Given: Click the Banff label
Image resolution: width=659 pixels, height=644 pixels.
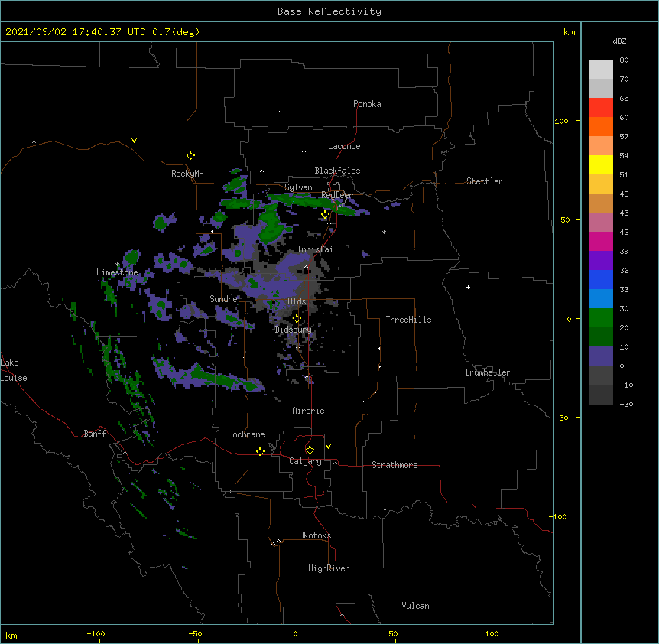Looking at the screenshot, I should [95, 434].
